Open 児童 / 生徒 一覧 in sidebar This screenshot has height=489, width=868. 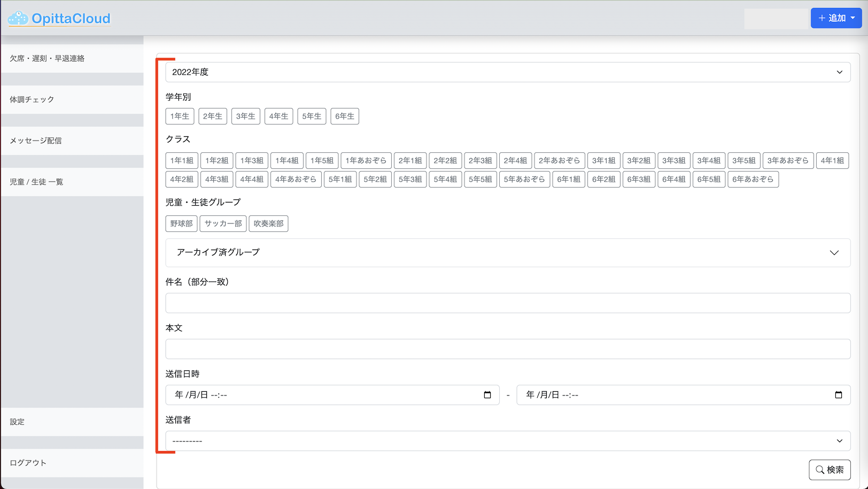coord(72,182)
